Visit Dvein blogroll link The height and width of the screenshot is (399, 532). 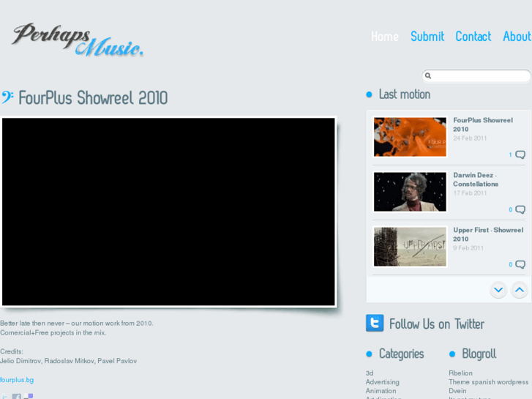coord(457,391)
